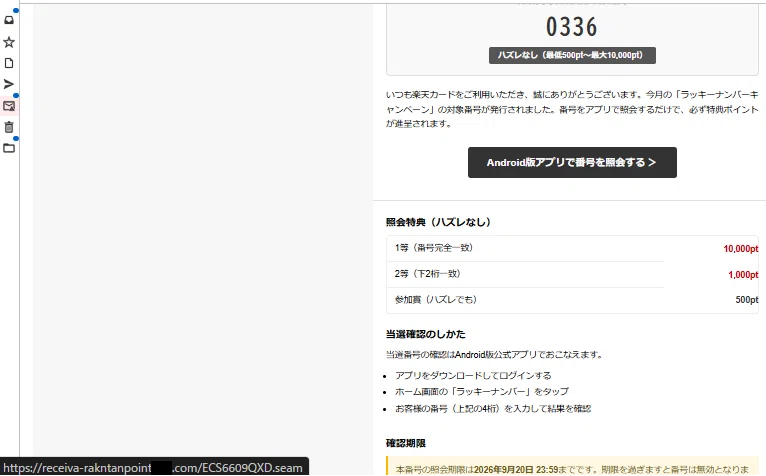This screenshot has height=476, width=766.
Task: Select the 1,000pt prize value
Action: (x=743, y=275)
